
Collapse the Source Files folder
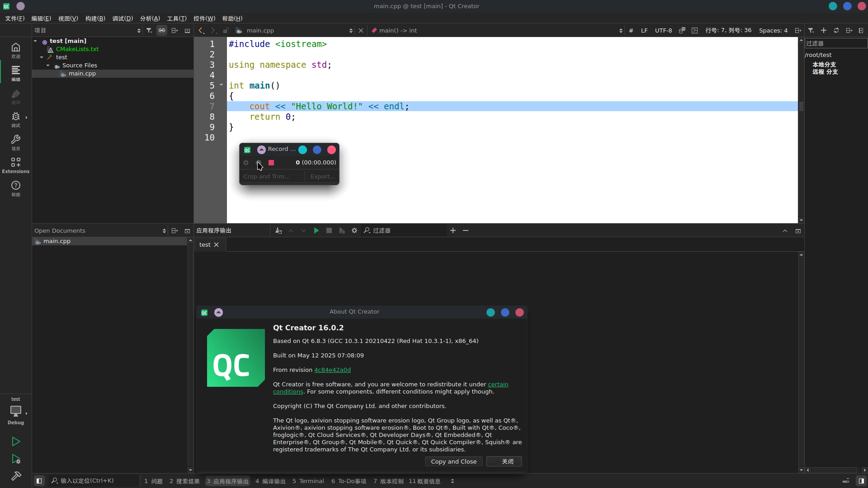(48, 66)
